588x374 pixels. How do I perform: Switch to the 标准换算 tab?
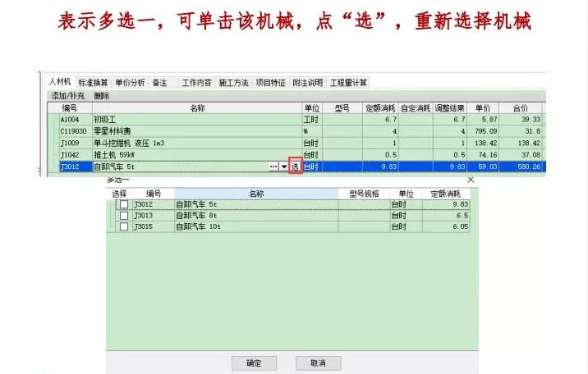[x=93, y=83]
